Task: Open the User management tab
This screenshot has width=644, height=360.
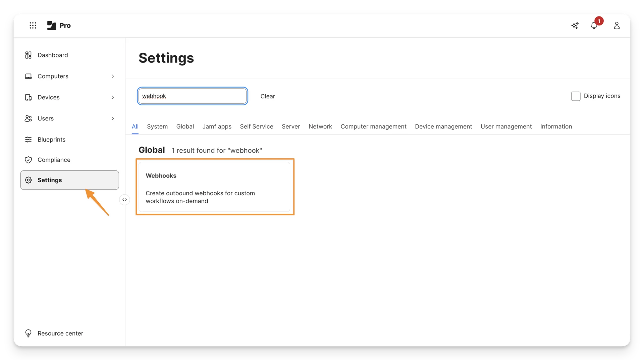Action: (x=506, y=126)
